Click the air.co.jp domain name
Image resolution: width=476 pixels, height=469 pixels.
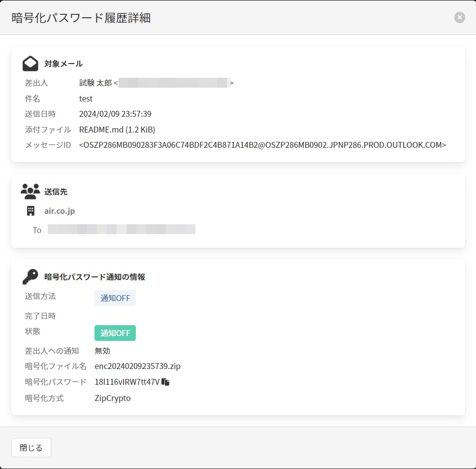pyautogui.click(x=60, y=211)
